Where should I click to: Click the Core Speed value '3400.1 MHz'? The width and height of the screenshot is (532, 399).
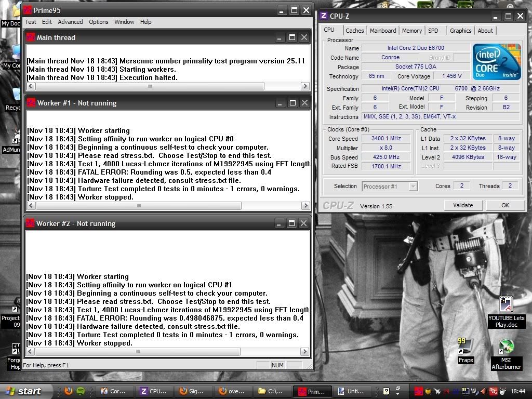pos(386,138)
